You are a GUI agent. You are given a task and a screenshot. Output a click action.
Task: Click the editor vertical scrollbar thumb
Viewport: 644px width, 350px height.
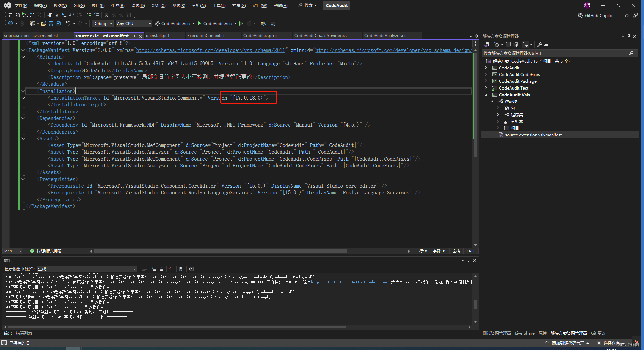point(476,105)
